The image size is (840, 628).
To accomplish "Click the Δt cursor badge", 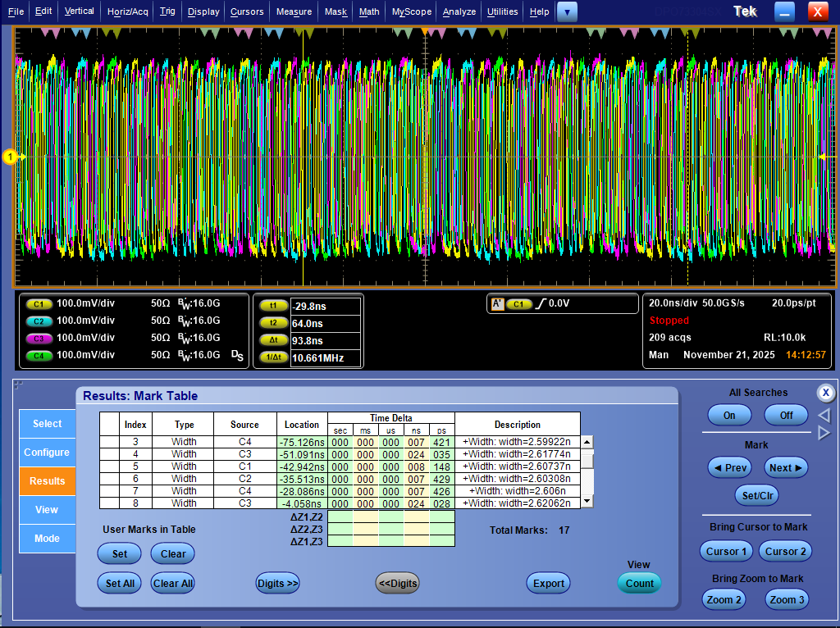I will pyautogui.click(x=273, y=340).
